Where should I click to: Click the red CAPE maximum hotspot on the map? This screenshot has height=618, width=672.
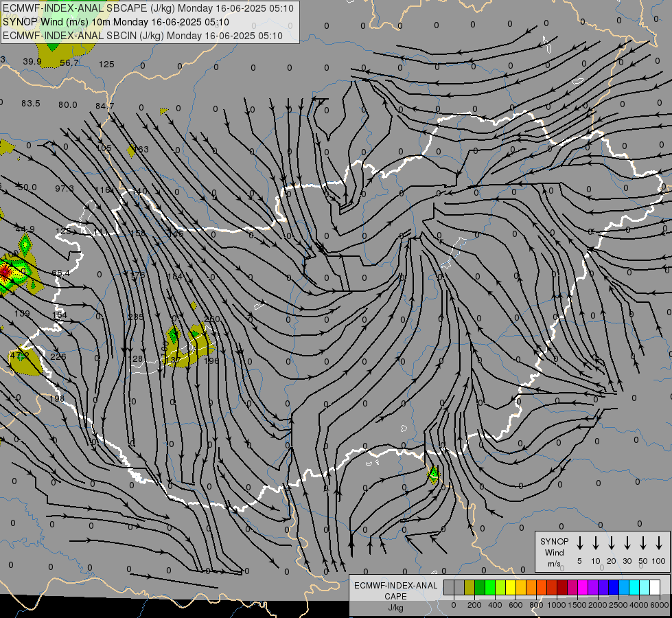click(x=4, y=271)
